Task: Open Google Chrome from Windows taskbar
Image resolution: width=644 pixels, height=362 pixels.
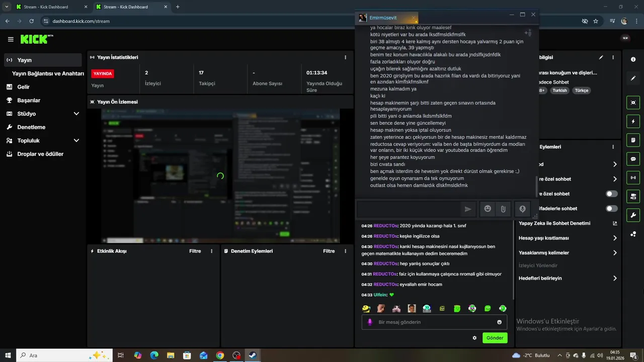Action: pyautogui.click(x=220, y=355)
